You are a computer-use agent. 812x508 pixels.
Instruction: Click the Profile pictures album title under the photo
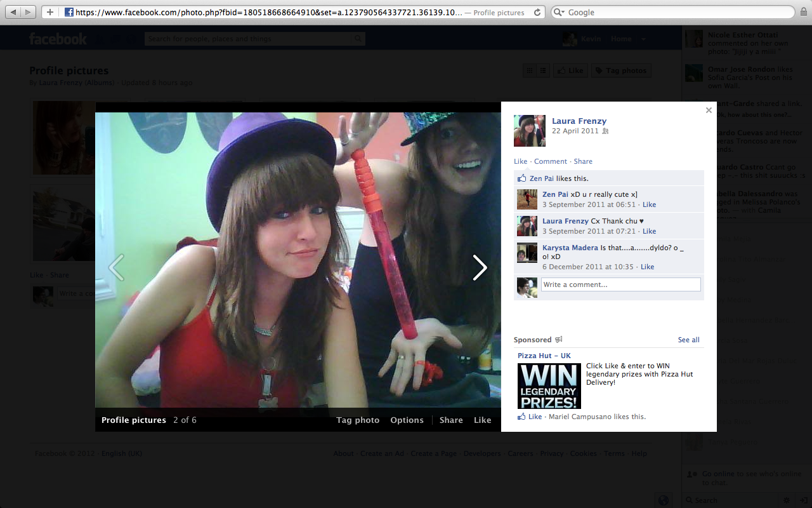tap(134, 420)
